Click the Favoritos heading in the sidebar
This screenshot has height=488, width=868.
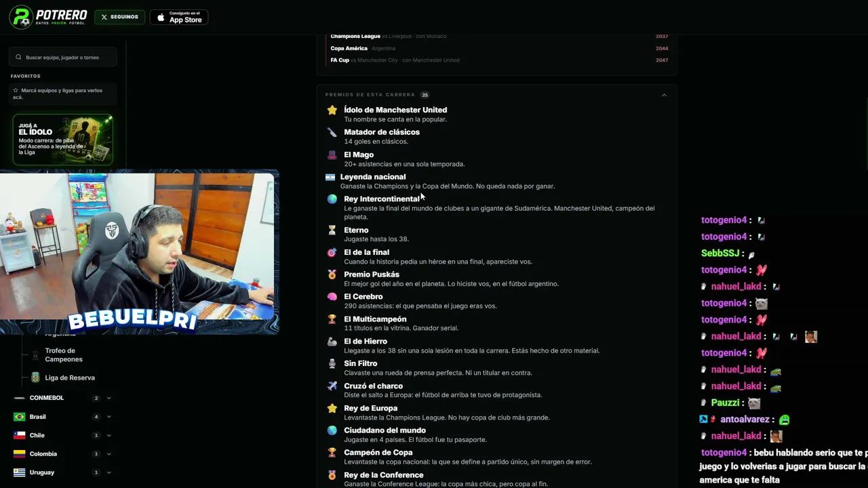[26, 76]
